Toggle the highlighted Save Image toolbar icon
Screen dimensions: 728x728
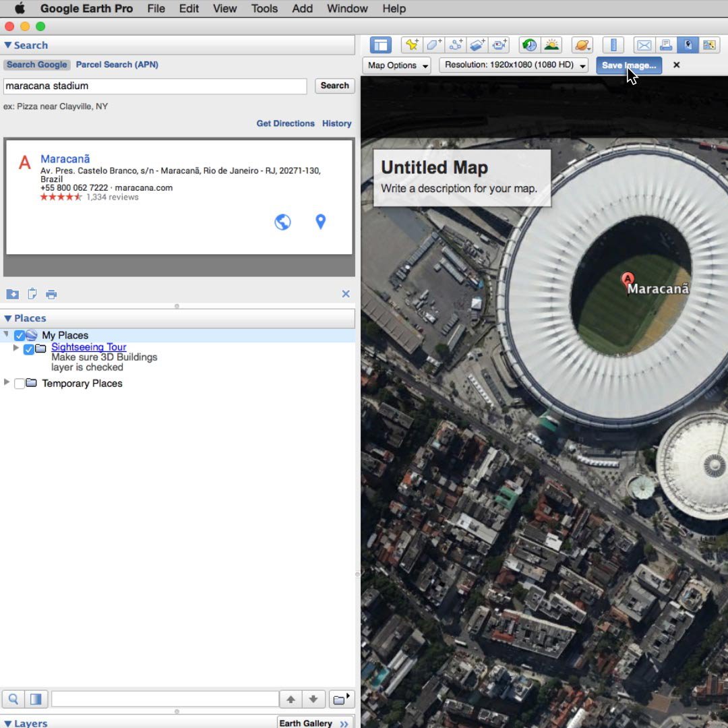688,45
